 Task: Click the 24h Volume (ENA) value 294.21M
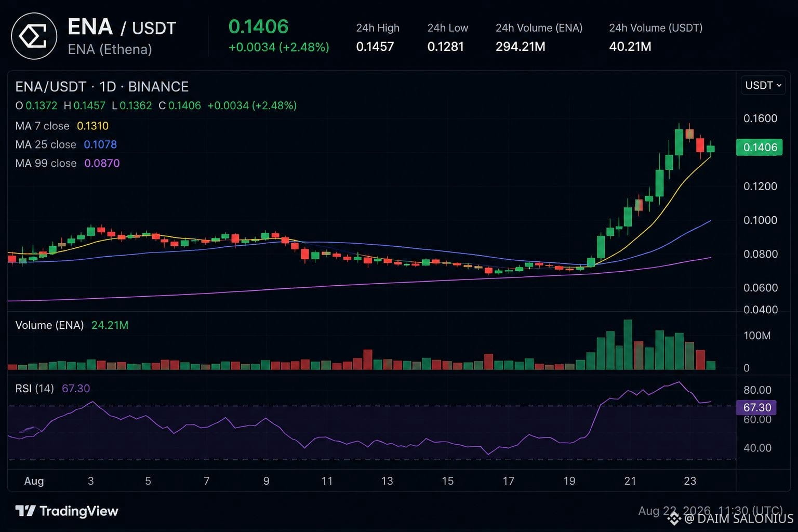[521, 47]
